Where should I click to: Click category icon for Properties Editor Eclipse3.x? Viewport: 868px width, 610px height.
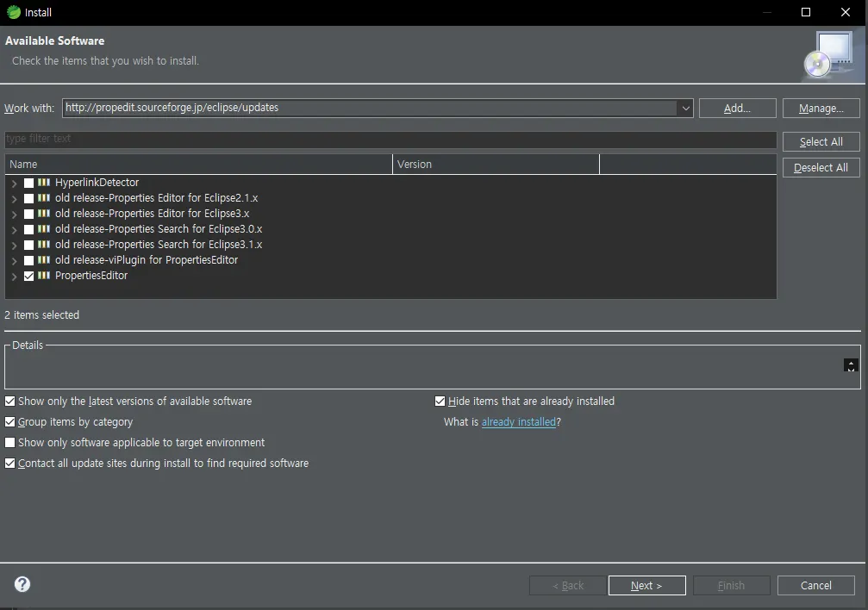(44, 213)
